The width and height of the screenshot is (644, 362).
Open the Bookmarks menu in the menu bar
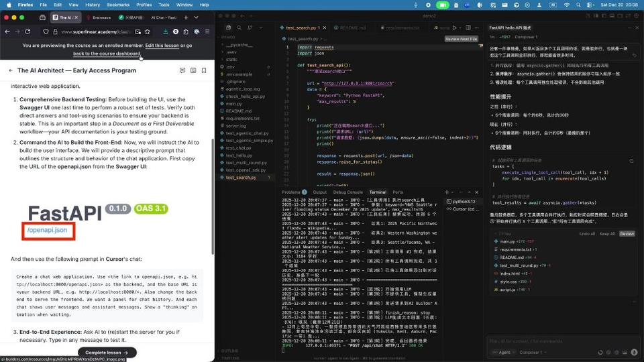(x=118, y=5)
